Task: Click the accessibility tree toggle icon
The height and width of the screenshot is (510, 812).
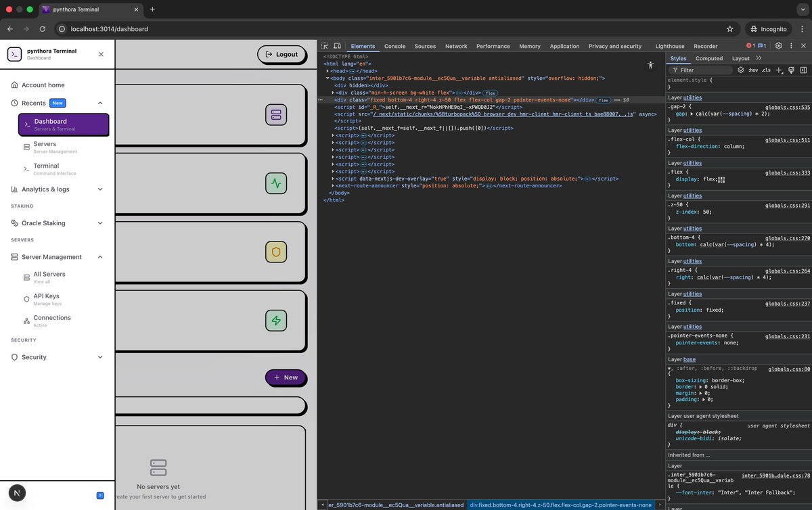Action: pyautogui.click(x=650, y=65)
